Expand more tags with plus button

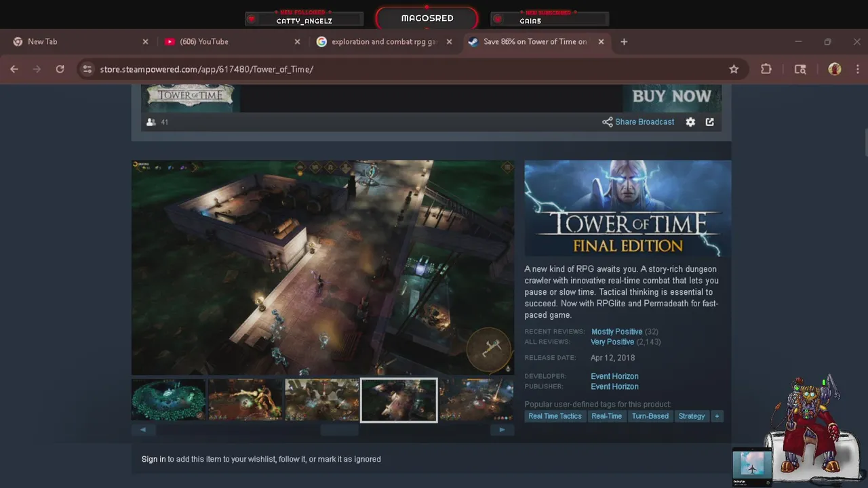717,416
